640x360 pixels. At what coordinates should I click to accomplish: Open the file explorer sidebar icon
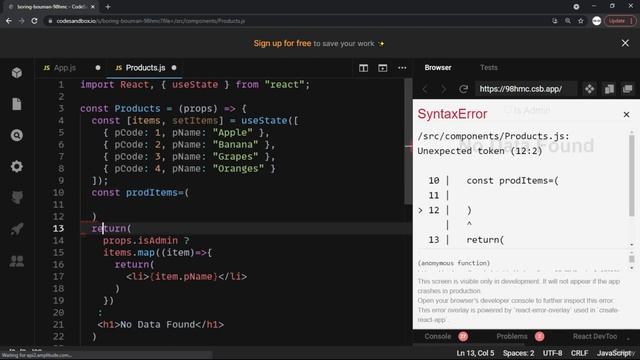(17, 104)
